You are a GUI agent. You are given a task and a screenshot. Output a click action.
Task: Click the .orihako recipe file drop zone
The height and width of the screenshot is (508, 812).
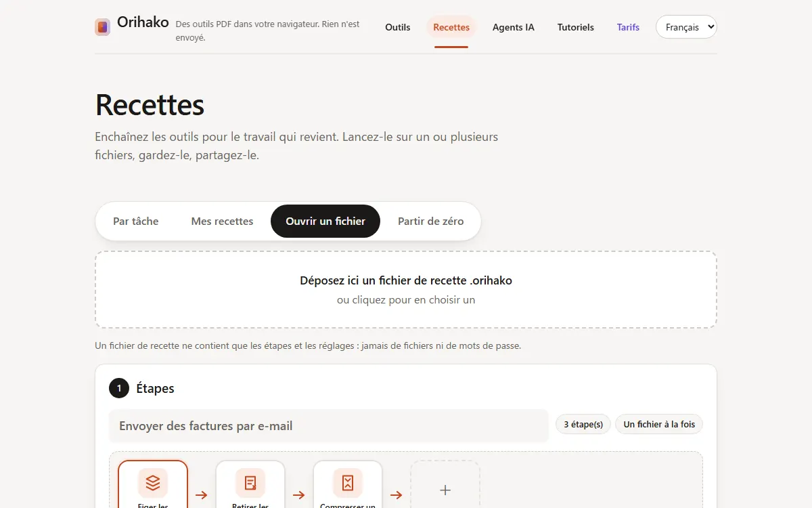tap(406, 290)
